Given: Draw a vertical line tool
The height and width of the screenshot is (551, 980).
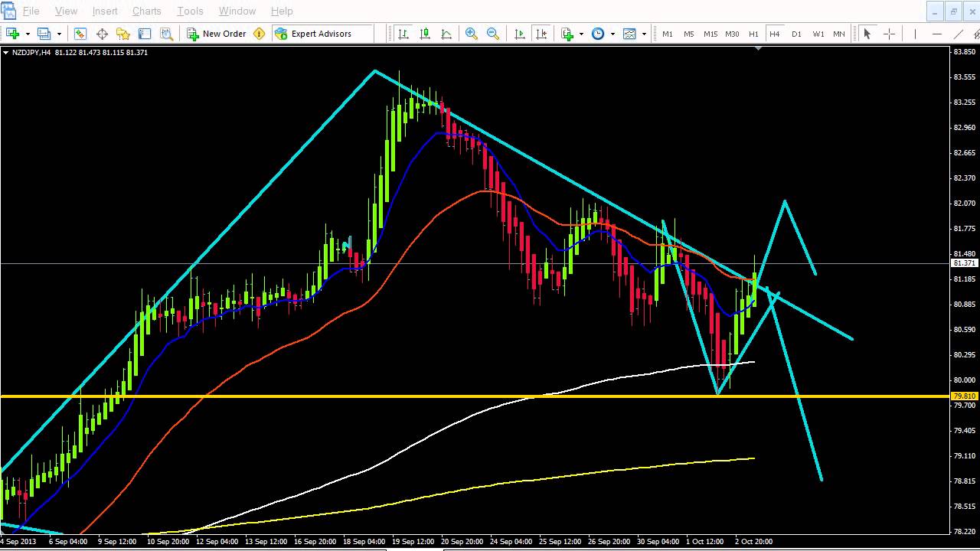Looking at the screenshot, I should click(x=915, y=34).
